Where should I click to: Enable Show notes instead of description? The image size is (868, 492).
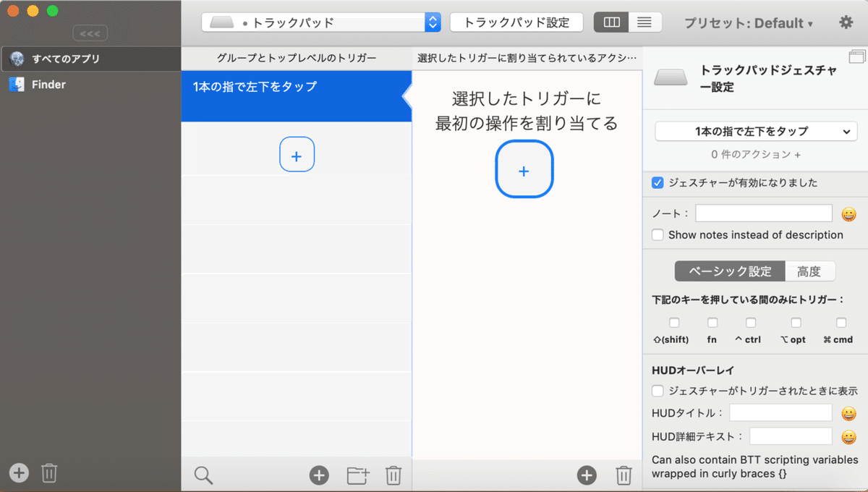pos(658,234)
